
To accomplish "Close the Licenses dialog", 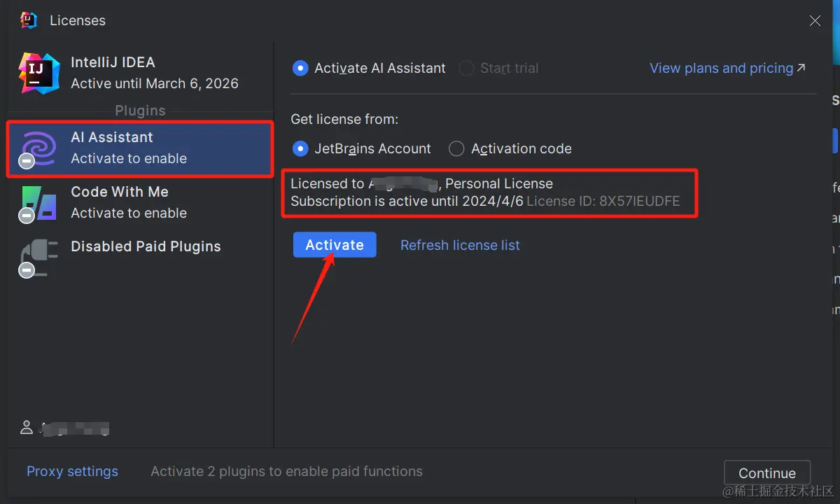I will click(x=815, y=21).
